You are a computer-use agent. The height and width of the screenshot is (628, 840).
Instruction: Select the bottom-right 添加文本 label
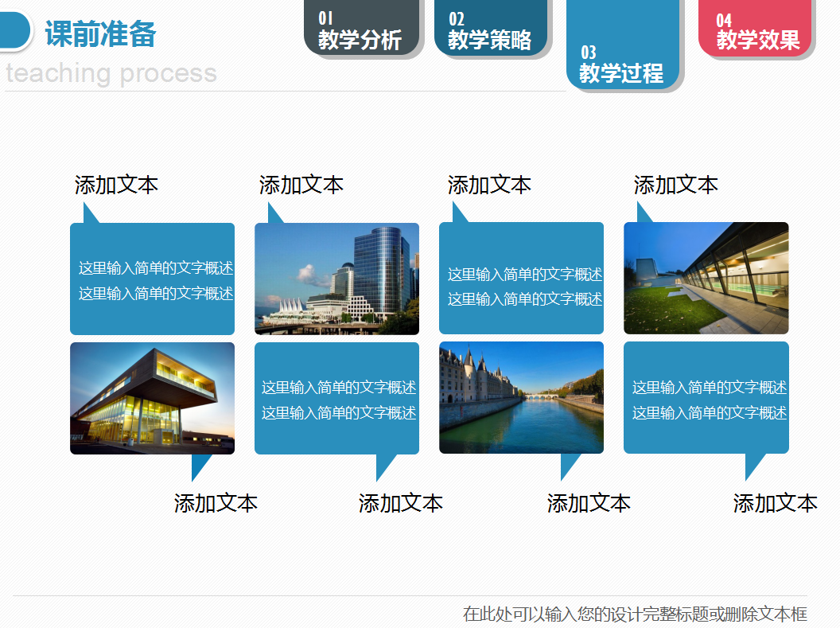(x=776, y=503)
